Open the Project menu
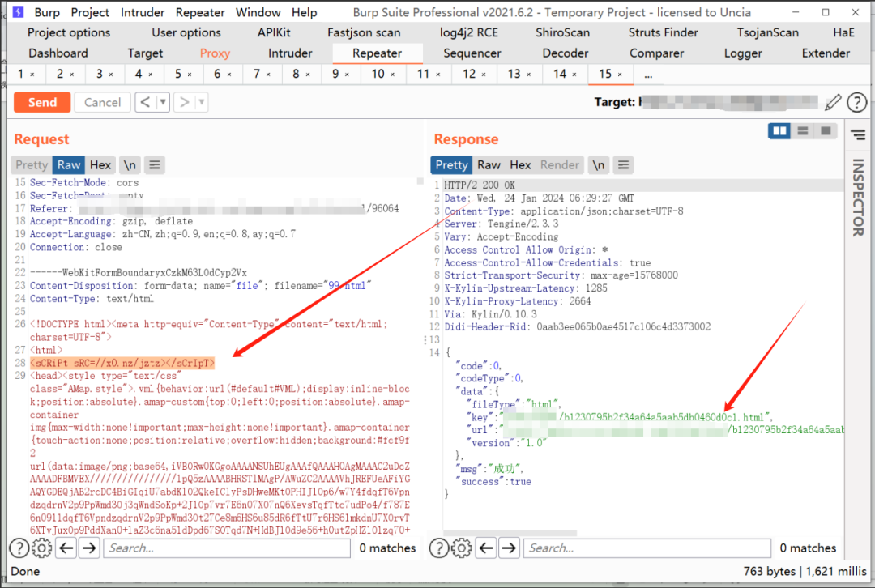The width and height of the screenshot is (875, 588). (90, 12)
